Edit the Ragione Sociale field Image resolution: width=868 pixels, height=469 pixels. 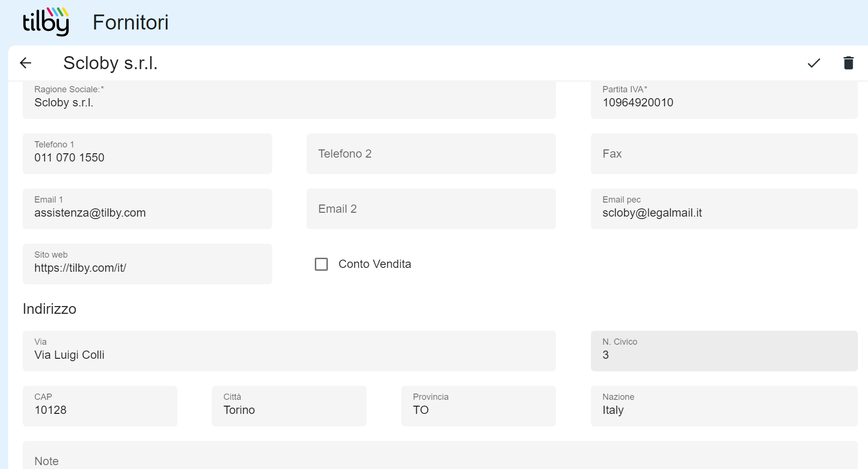[x=289, y=100]
